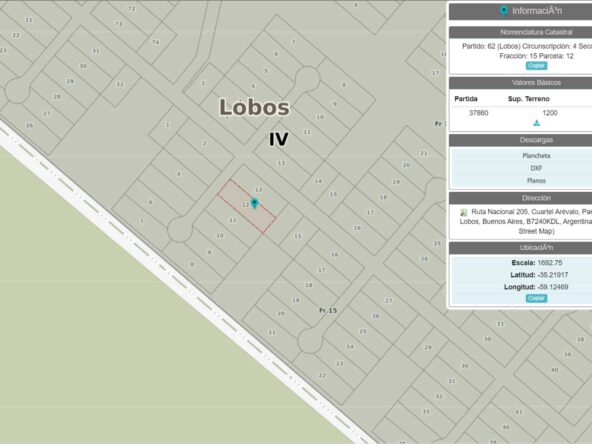Screen dimensions: 592x444
Task: Open the Planos download link
Action: (536, 180)
